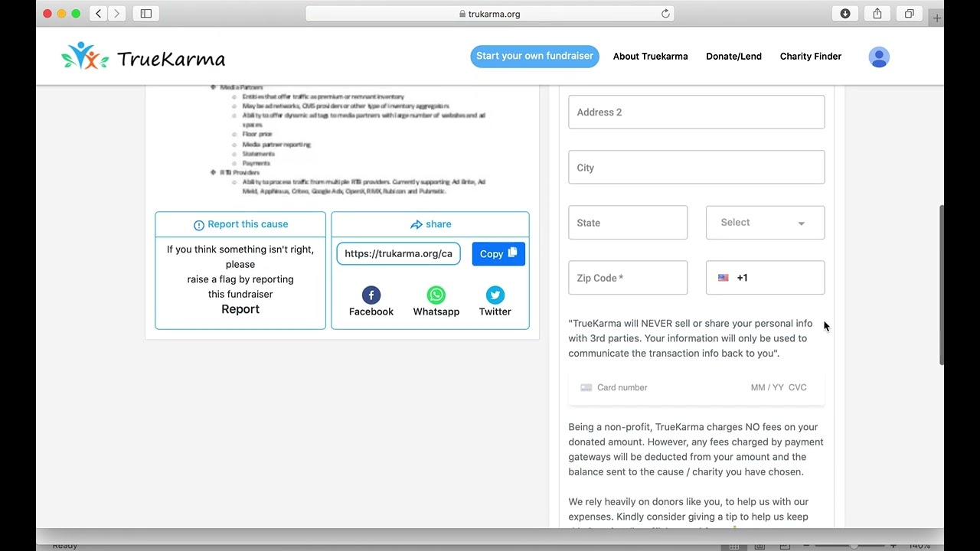Click the page vertical scrollbar thumb
The width and height of the screenshot is (980, 551).
tap(942, 285)
